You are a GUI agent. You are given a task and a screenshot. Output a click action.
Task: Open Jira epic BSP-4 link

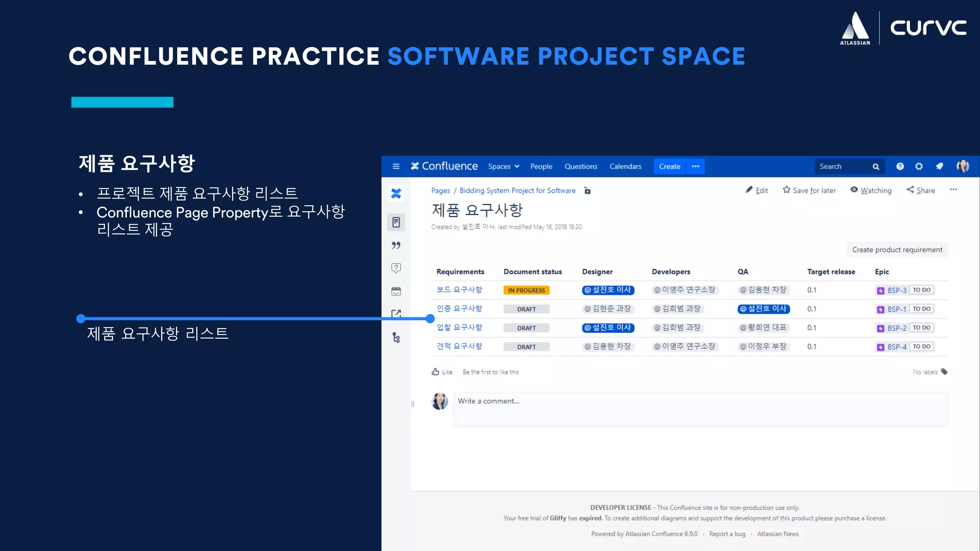896,347
